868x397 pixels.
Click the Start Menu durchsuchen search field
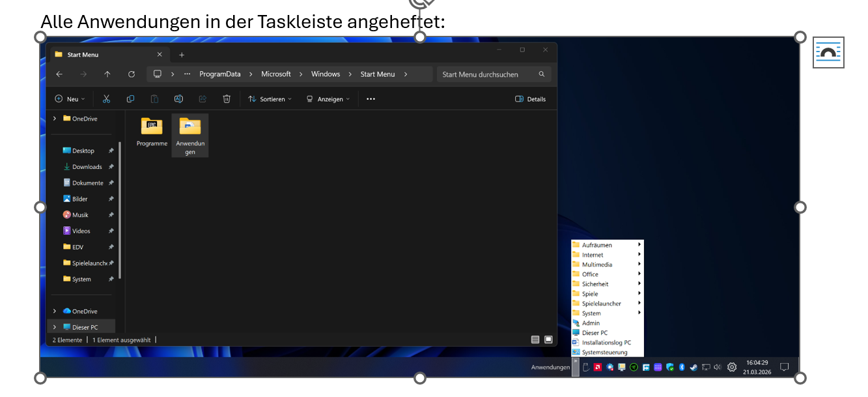[x=494, y=74]
